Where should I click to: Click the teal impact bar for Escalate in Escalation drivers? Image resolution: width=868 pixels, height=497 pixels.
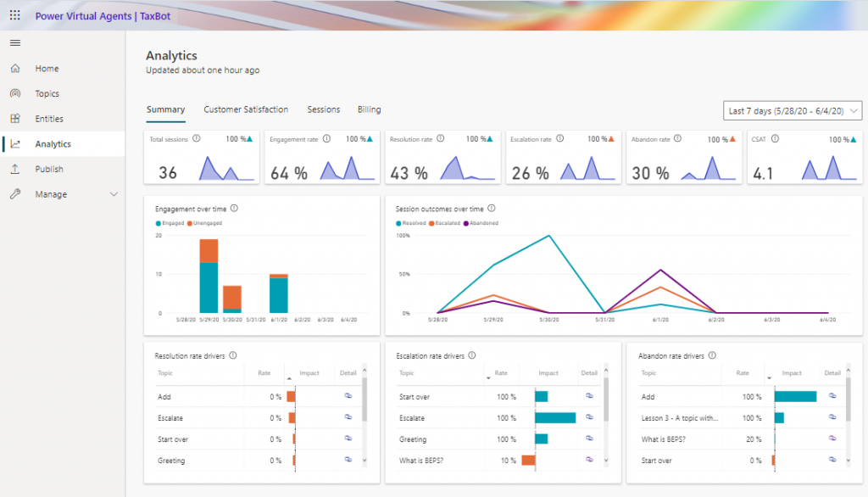tap(555, 418)
